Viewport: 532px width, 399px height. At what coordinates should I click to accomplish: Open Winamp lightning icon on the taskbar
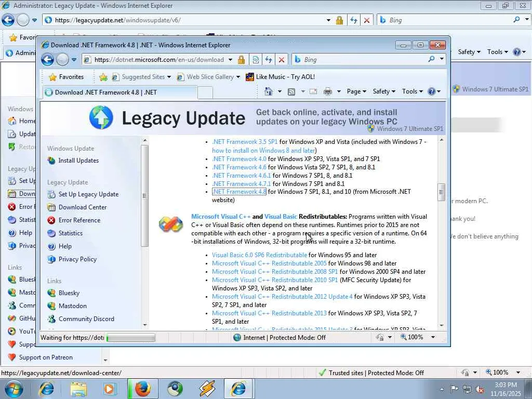tap(207, 389)
